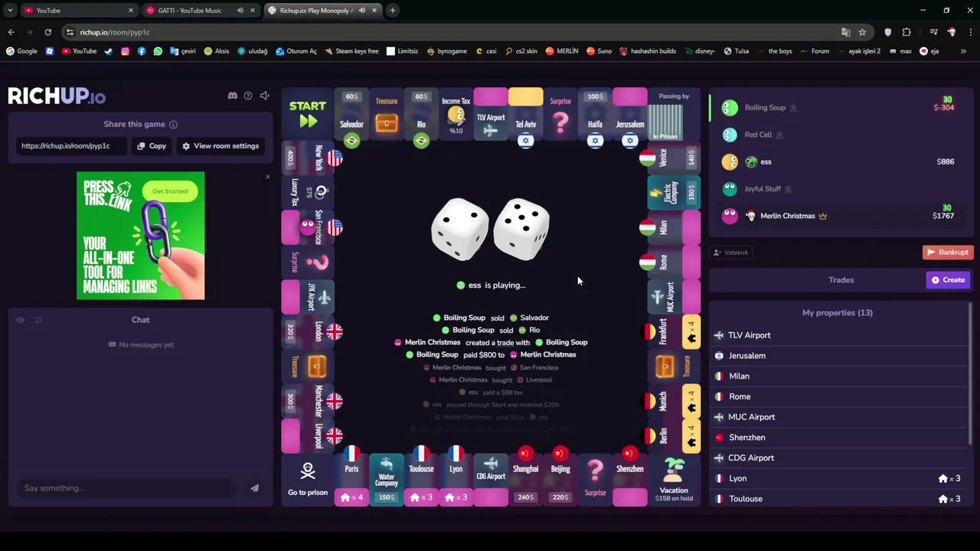The width and height of the screenshot is (980, 551).
Task: Open Rome in My properties list
Action: pos(838,396)
